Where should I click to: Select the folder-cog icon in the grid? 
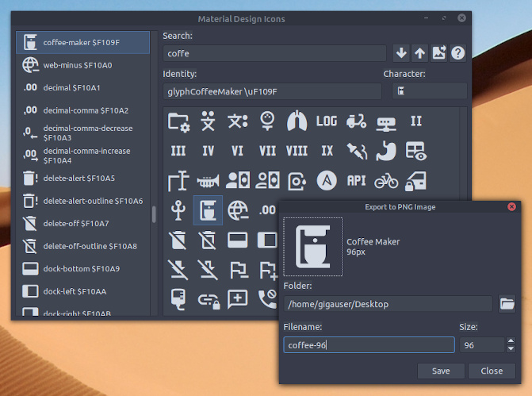tap(178, 121)
